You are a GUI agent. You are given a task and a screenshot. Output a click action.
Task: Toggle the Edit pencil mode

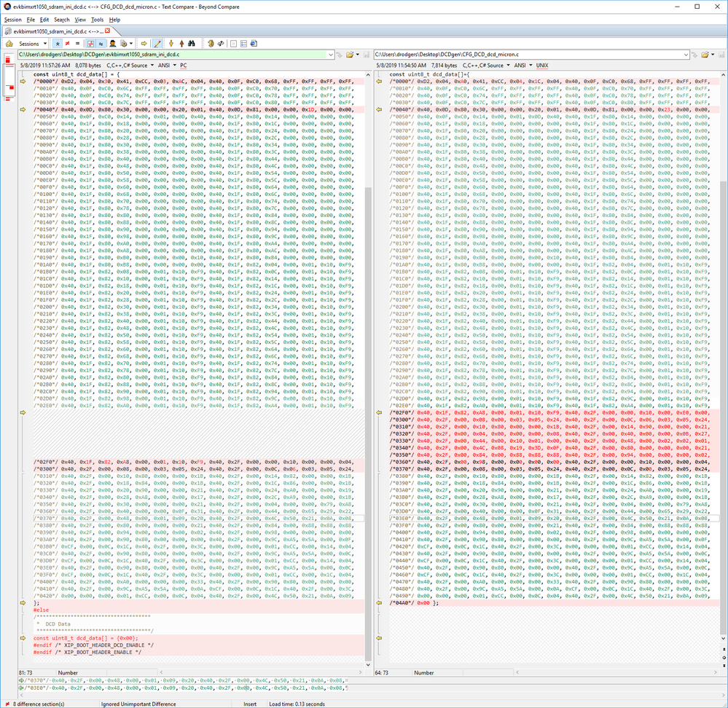pos(157,44)
